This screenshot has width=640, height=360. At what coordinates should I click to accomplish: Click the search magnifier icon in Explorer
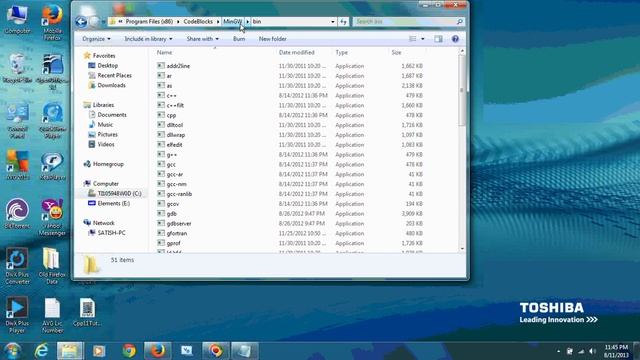(x=460, y=22)
